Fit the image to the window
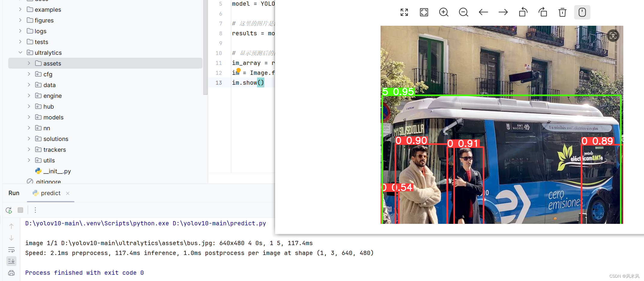The image size is (644, 281). tap(424, 12)
